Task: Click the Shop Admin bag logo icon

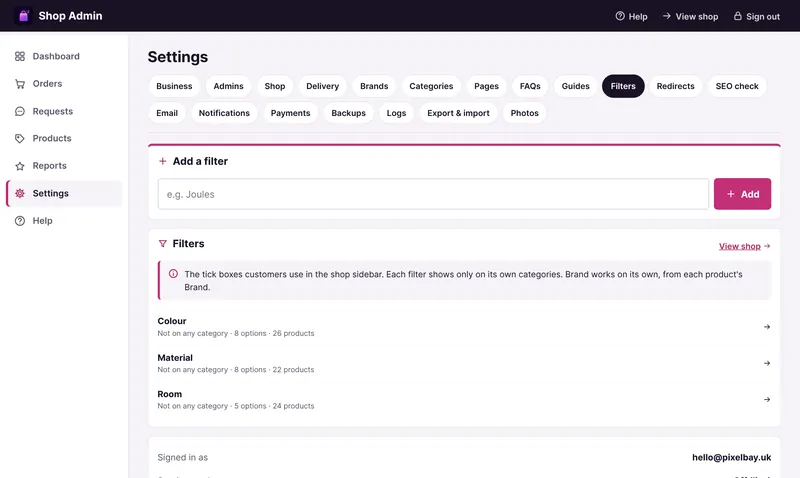Action: (23, 16)
